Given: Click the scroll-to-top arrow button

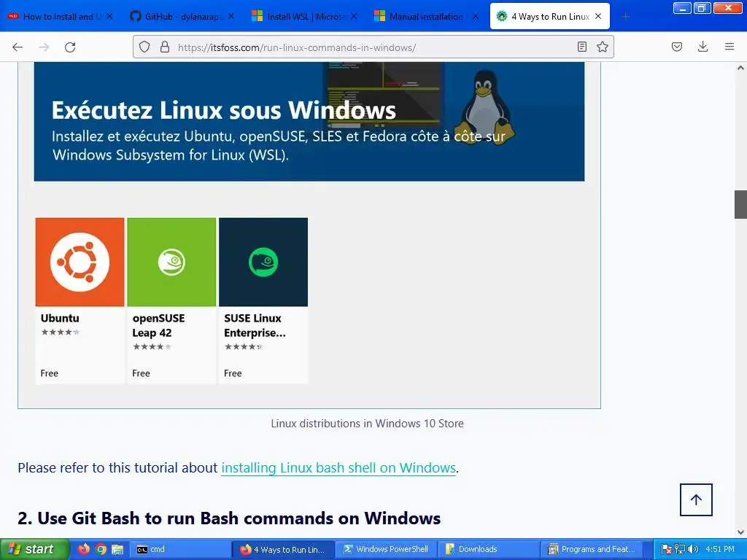Looking at the screenshot, I should [x=696, y=499].
